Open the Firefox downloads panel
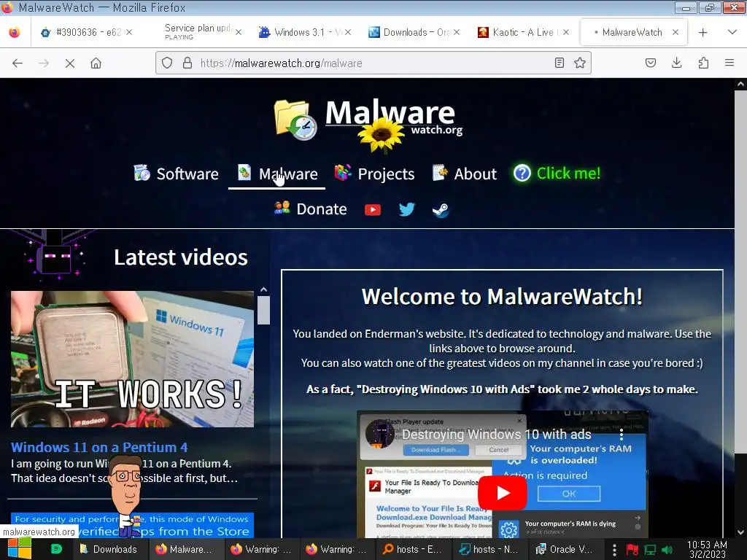Image resolution: width=747 pixels, height=560 pixels. (676, 63)
